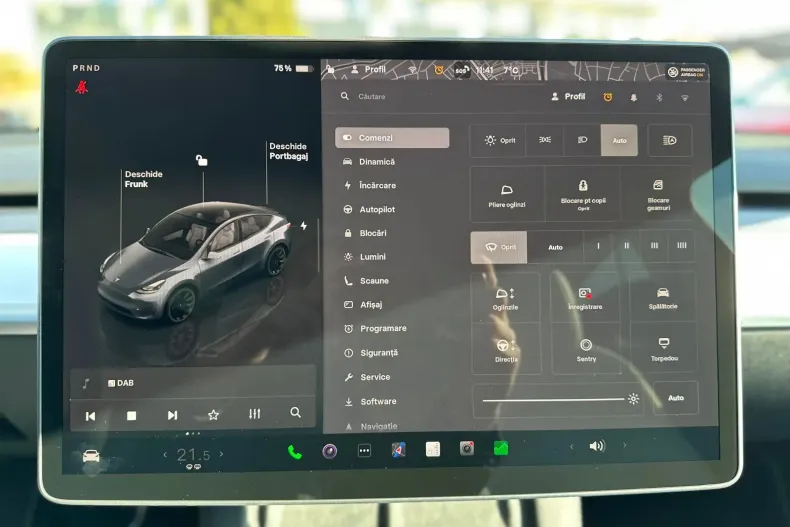Select wiper speed II
The image size is (790, 527).
626,246
